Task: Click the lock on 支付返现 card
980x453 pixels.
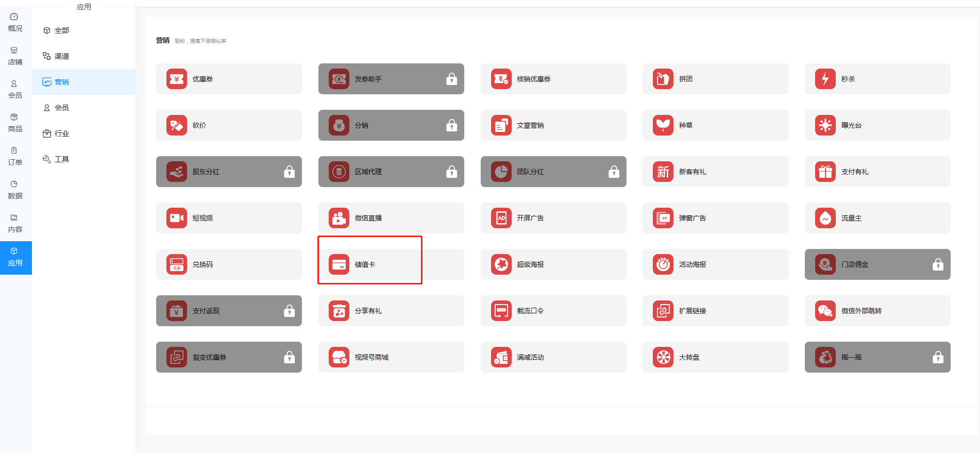Action: (x=290, y=311)
